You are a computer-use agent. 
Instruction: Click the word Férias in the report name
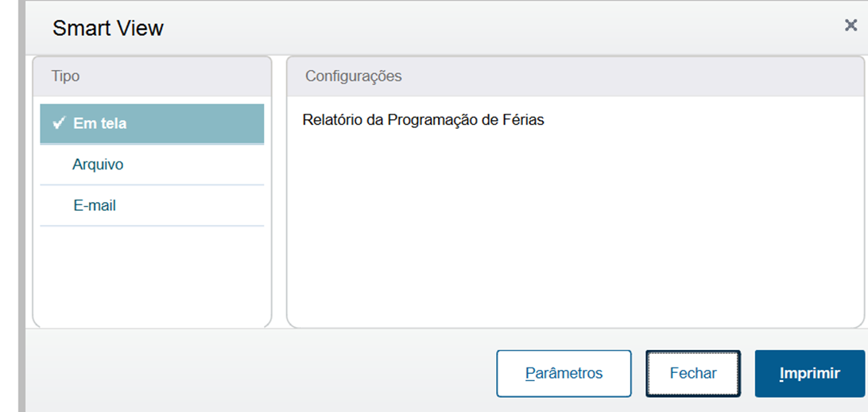[524, 120]
